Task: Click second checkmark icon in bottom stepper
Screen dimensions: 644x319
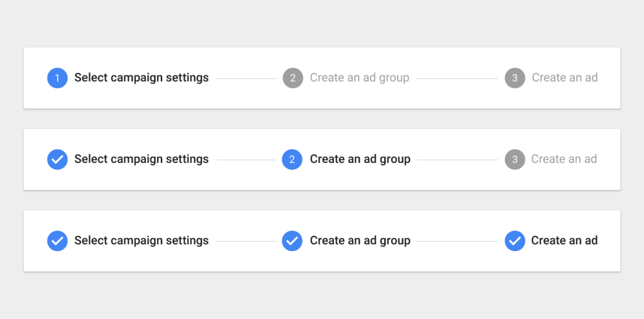Action: click(x=292, y=240)
